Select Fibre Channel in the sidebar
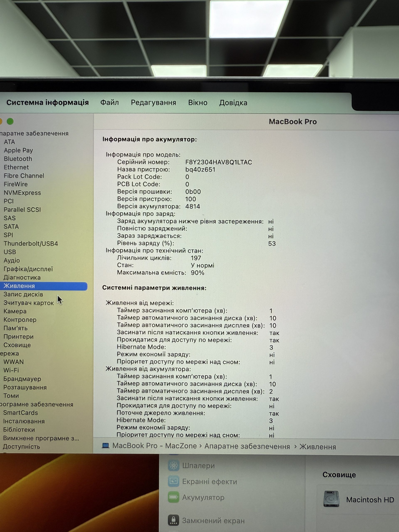Screen dimensions: 399x532 (x=24, y=176)
